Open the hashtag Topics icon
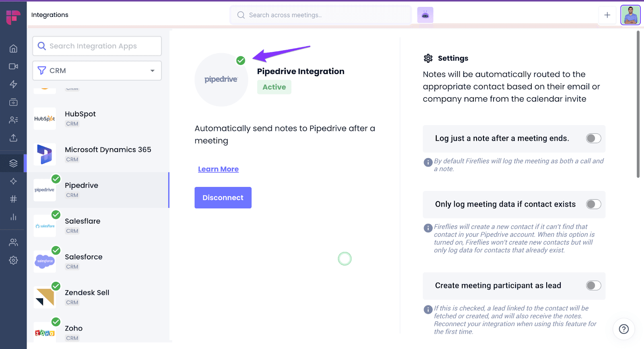Image resolution: width=644 pixels, height=349 pixels. point(13,199)
